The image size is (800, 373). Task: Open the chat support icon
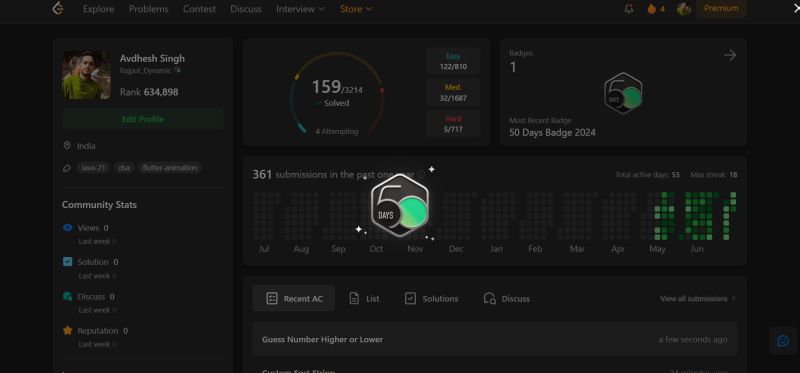coord(783,341)
